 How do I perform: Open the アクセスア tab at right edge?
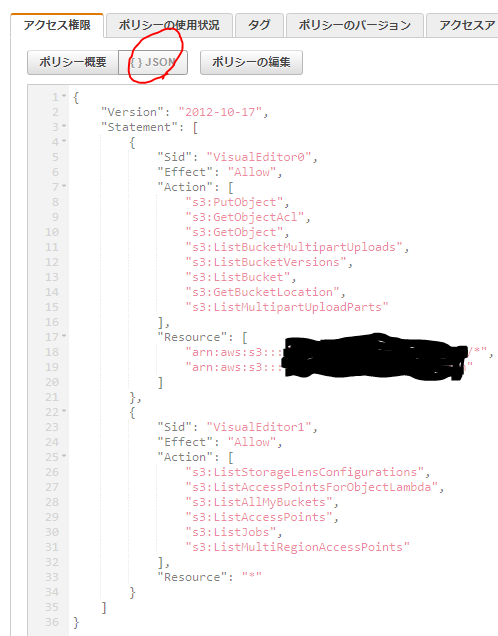[463, 25]
